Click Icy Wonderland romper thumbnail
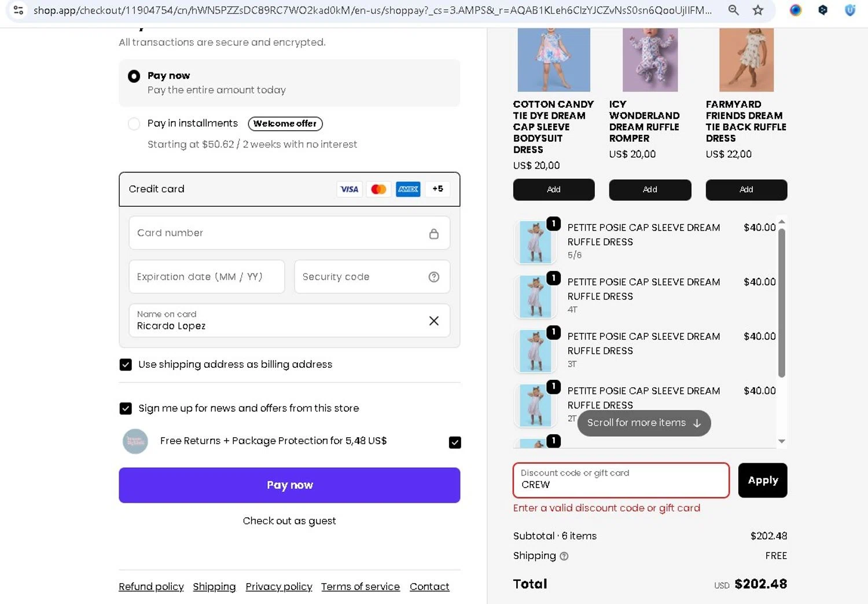Screen dimensions: 868x604 (650, 59)
